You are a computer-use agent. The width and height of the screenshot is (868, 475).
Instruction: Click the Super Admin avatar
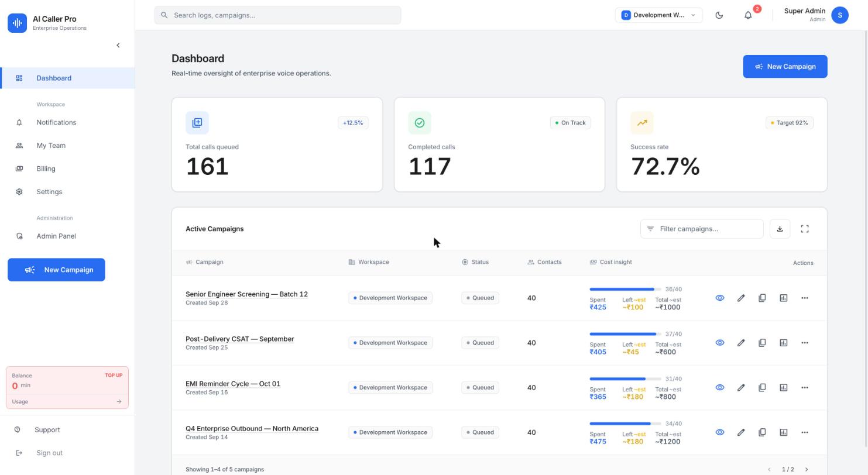[840, 15]
